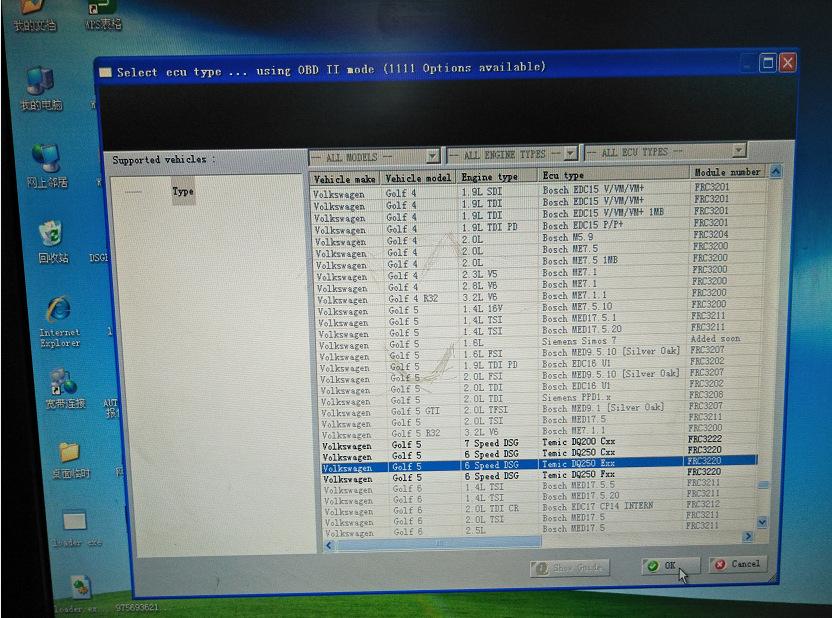
Task: Click the horizontal scrollbar right arrow
Action: 747,537
